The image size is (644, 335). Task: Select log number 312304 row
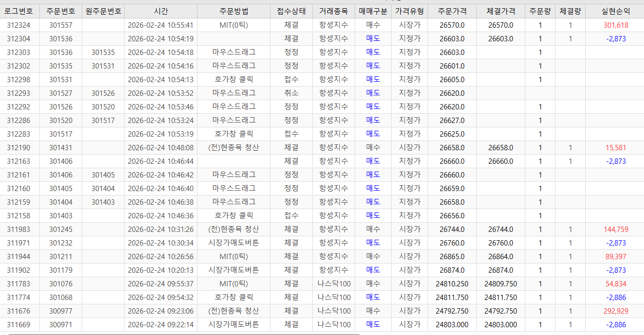(322, 39)
